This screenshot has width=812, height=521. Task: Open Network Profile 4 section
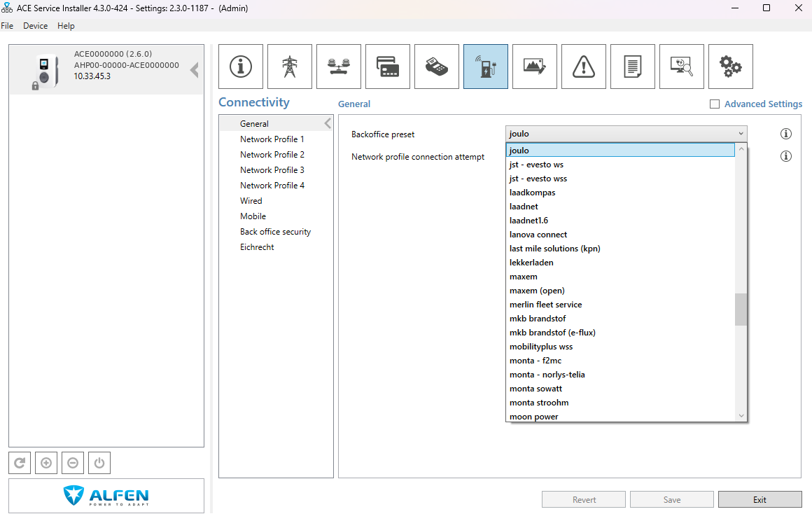[x=272, y=186]
